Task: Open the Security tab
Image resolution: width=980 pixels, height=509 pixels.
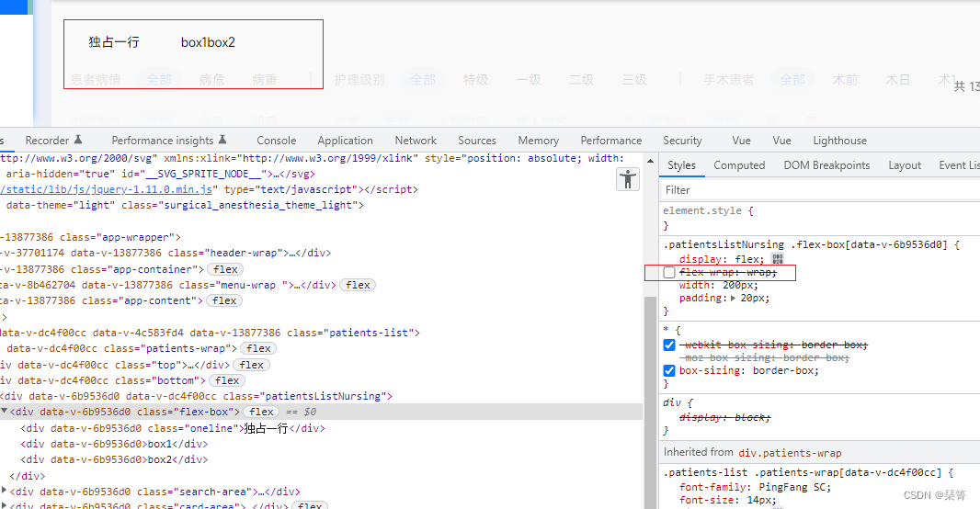Action: tap(682, 141)
